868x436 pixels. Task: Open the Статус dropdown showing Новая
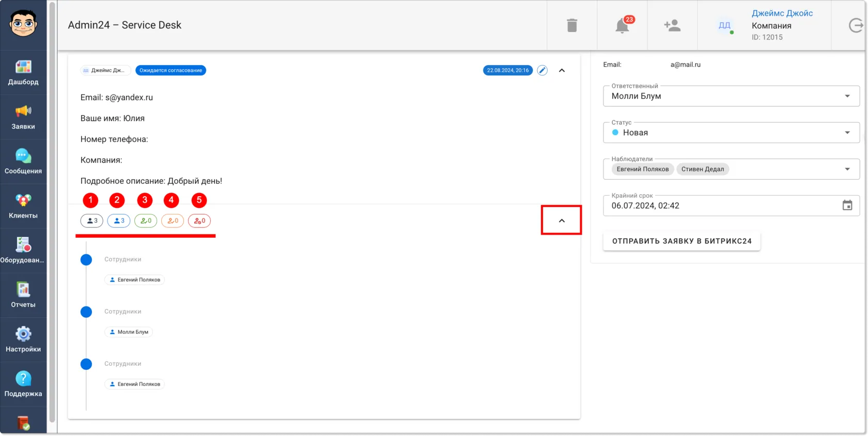[x=731, y=133]
